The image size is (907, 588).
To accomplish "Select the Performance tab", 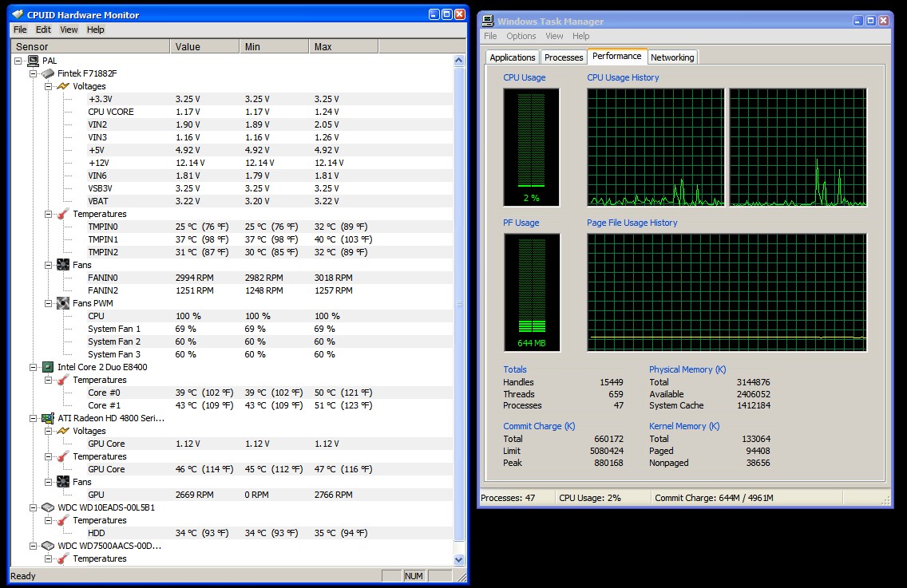I will tap(616, 56).
